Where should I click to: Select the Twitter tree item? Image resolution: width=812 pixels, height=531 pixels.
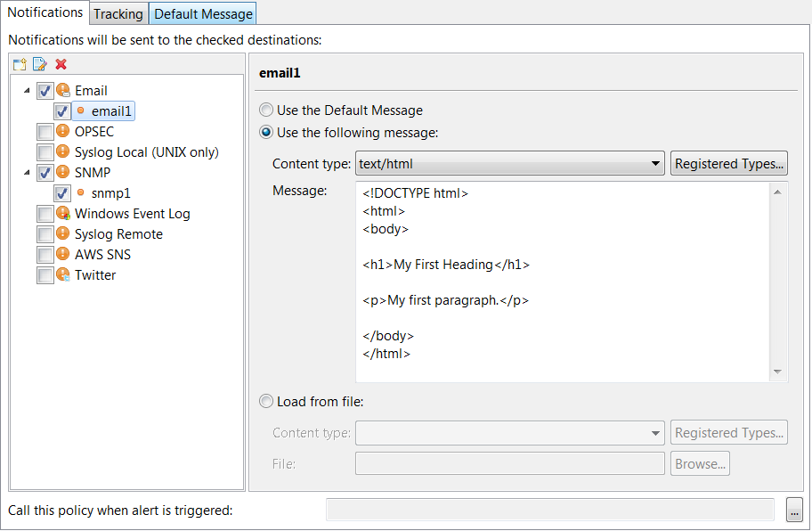point(95,275)
